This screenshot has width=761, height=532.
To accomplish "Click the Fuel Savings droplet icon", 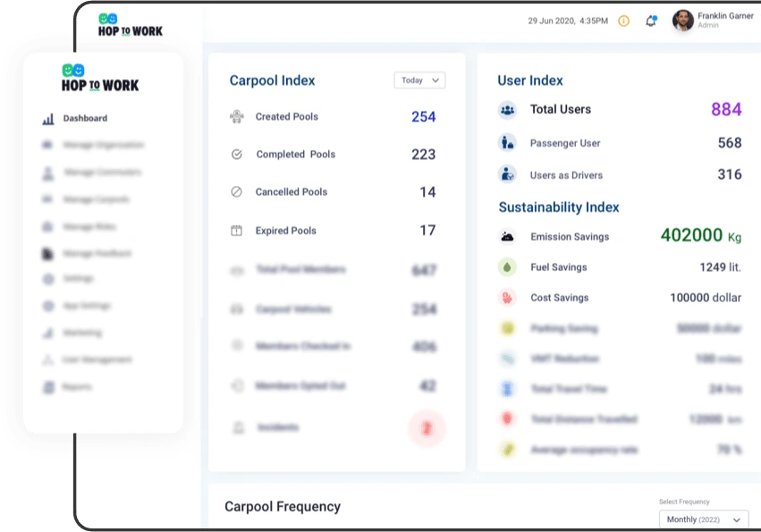I will click(x=507, y=266).
